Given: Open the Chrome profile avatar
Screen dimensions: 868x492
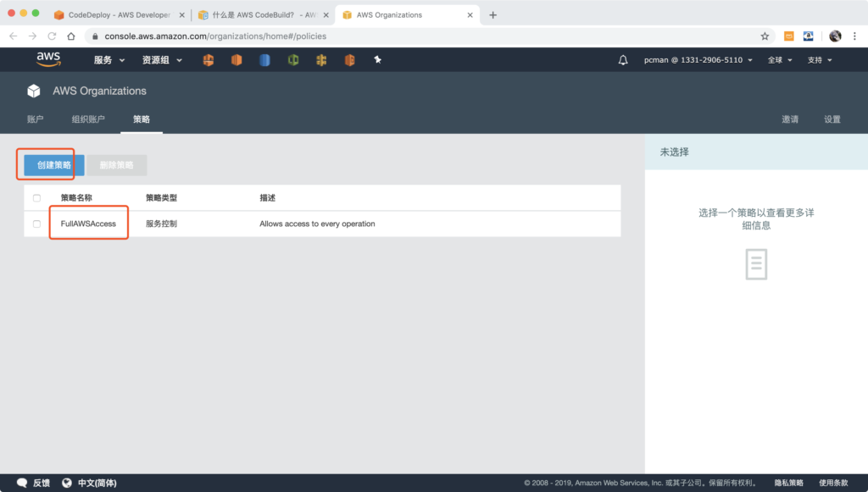Looking at the screenshot, I should [835, 36].
